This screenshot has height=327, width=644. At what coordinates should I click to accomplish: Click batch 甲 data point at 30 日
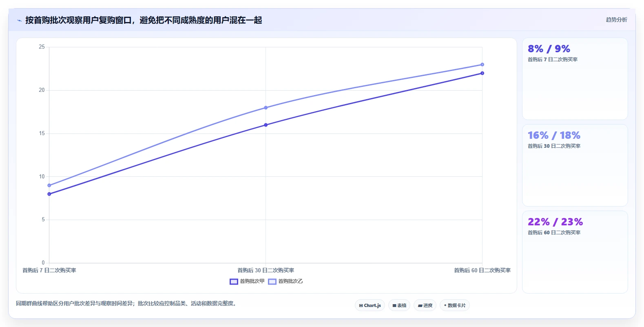point(266,125)
